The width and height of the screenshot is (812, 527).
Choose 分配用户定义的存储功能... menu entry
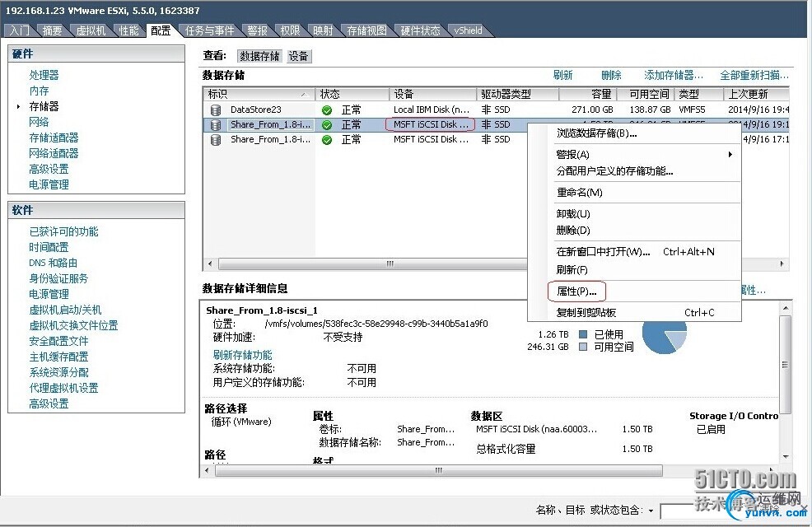(x=614, y=170)
